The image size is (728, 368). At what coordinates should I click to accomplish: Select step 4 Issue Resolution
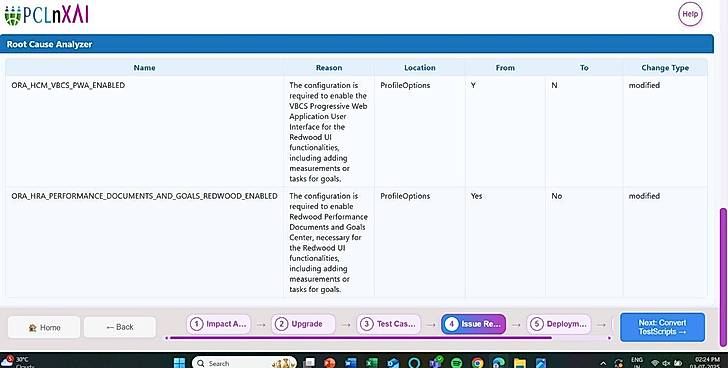474,324
